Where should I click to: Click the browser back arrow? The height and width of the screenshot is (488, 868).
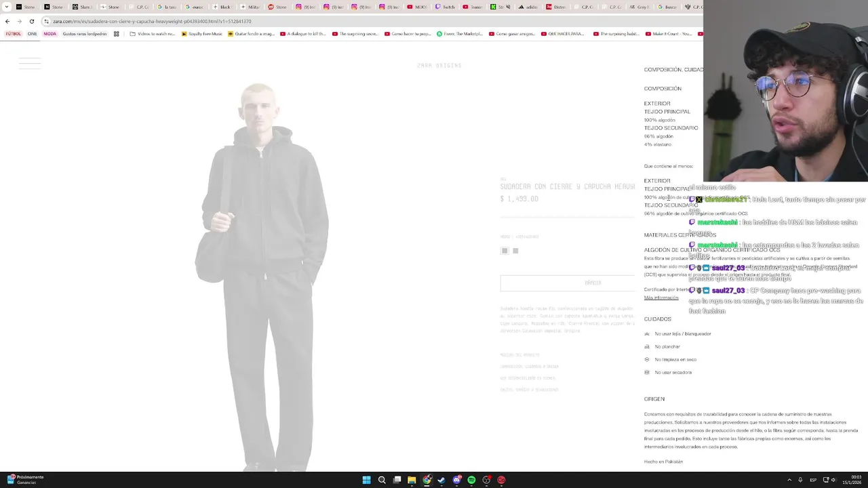click(7, 21)
